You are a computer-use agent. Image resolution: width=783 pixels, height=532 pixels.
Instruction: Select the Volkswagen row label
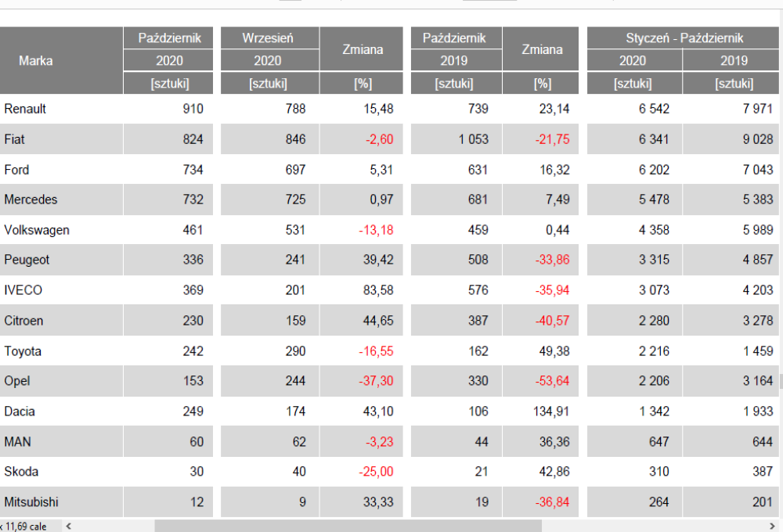coord(36,230)
